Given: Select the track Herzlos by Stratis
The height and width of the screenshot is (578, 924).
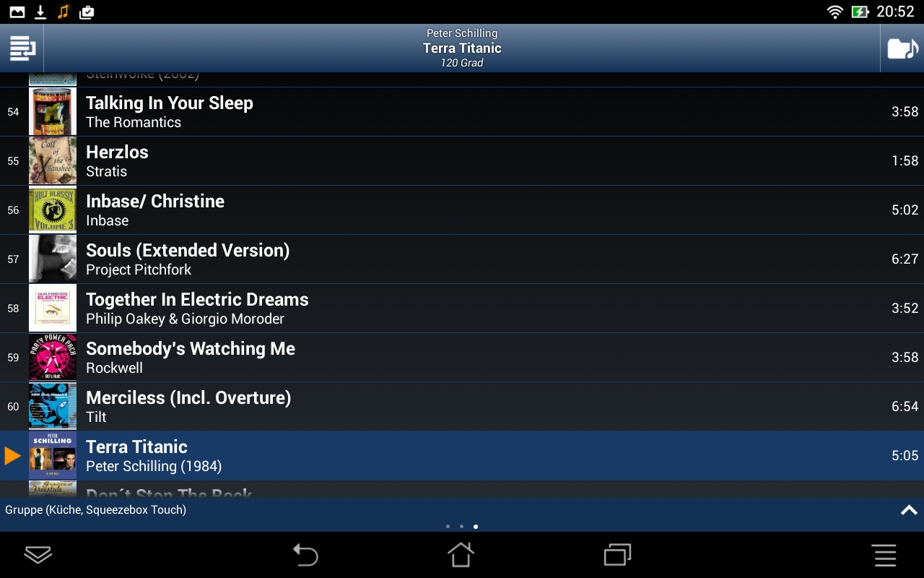Looking at the screenshot, I should [462, 160].
